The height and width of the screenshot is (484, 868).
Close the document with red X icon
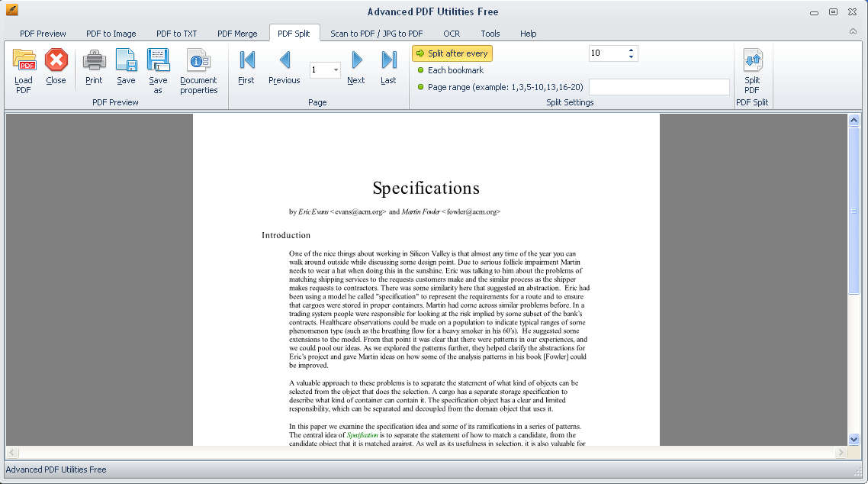(x=56, y=61)
